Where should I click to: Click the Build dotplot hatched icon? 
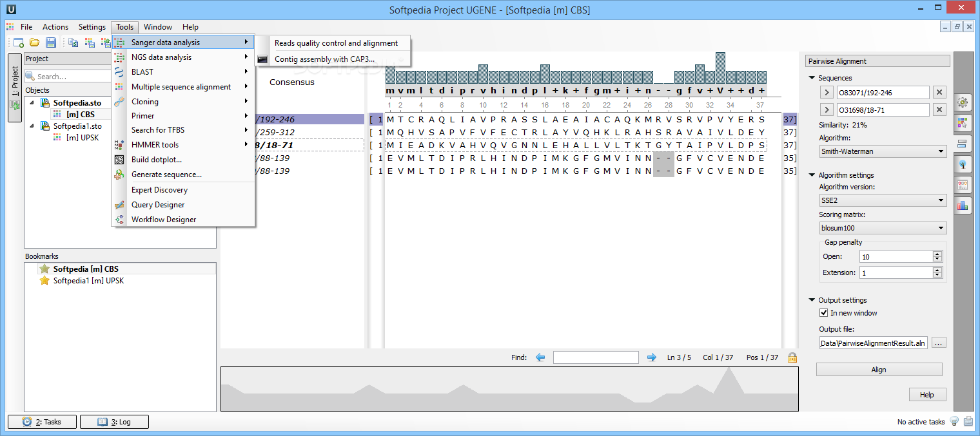(119, 160)
